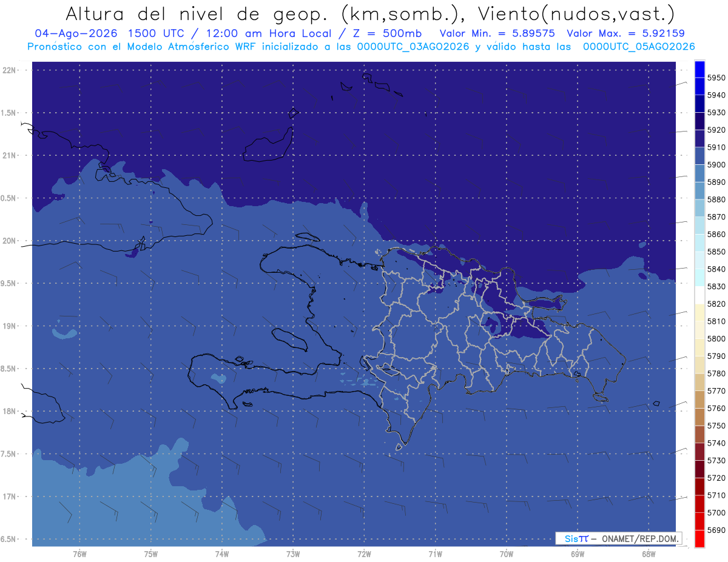The image size is (728, 562).
Task: Click the '12:00 am Hora Local' text
Action: pos(268,34)
